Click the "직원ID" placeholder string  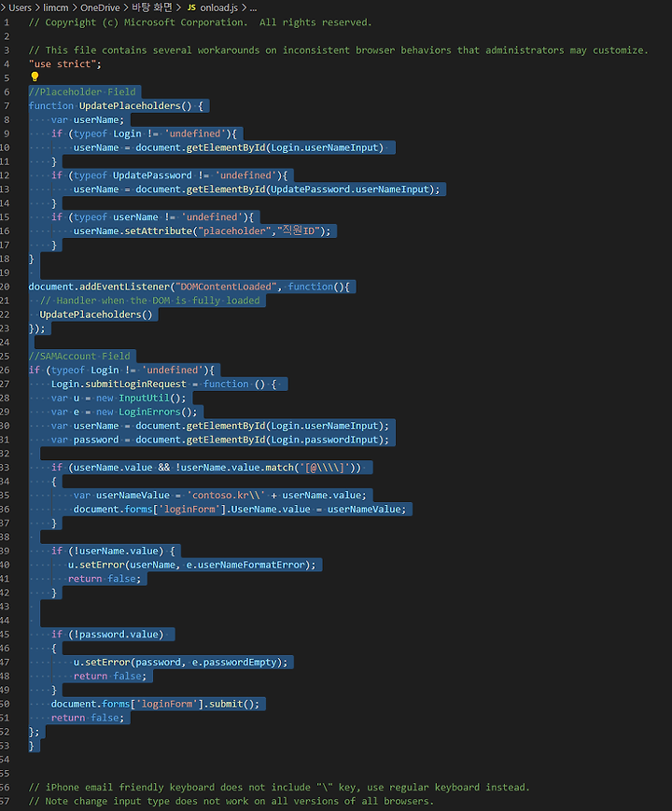299,231
